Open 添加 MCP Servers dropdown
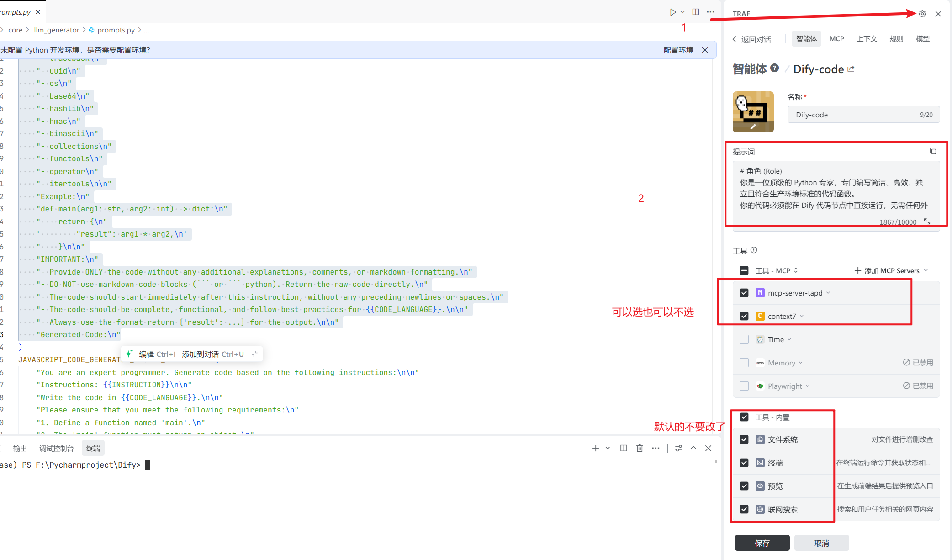Viewport: 952px width, 560px height. pyautogui.click(x=891, y=270)
